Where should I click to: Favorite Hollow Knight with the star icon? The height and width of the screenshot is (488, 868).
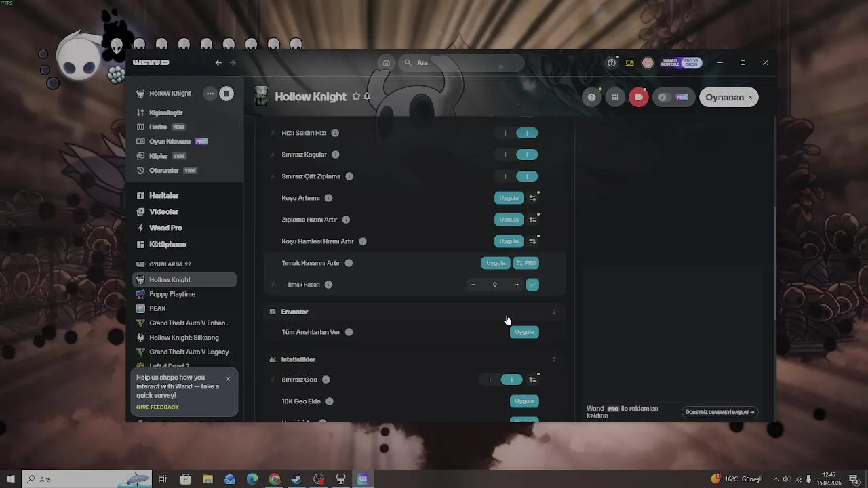pyautogui.click(x=356, y=97)
